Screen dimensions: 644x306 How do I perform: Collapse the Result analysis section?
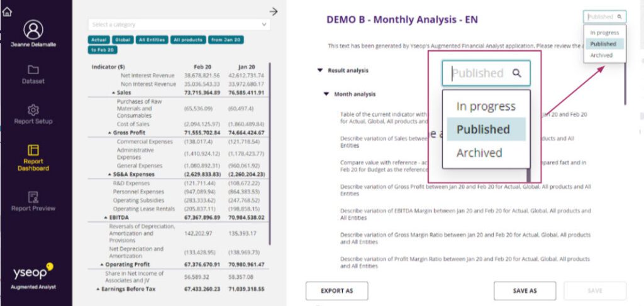click(320, 70)
